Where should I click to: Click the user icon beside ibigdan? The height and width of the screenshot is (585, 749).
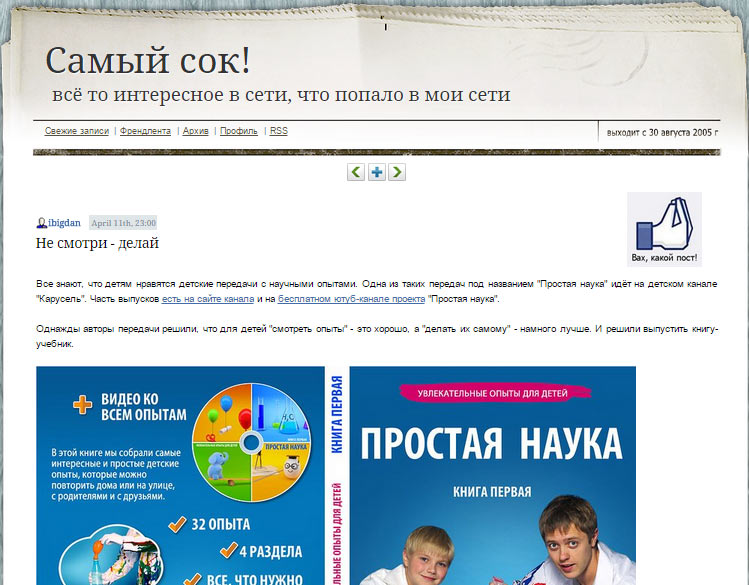[x=42, y=223]
